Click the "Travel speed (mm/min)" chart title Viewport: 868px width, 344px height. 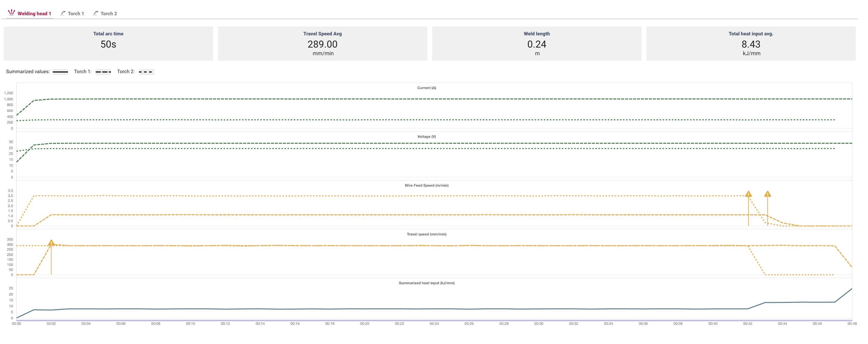point(427,234)
